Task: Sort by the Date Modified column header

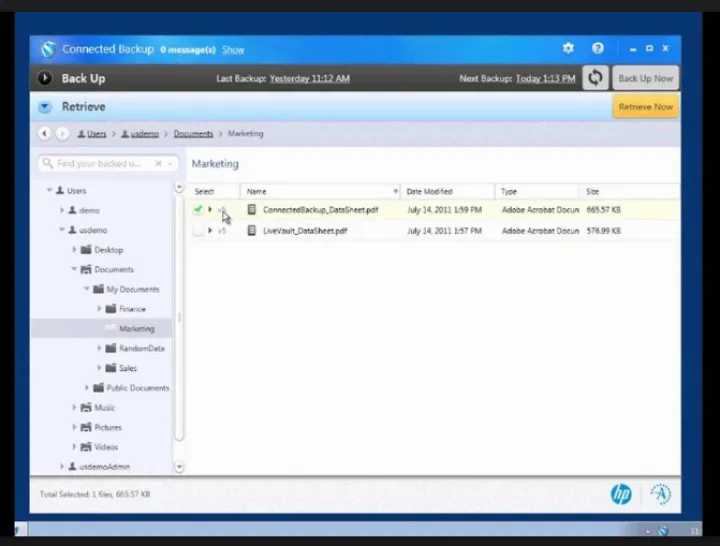Action: 448,191
